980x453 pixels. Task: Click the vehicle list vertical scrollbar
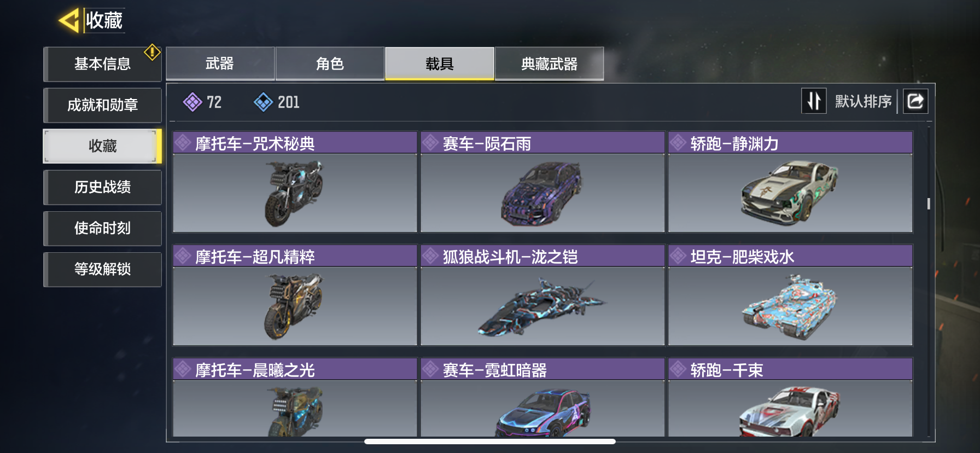pyautogui.click(x=929, y=204)
